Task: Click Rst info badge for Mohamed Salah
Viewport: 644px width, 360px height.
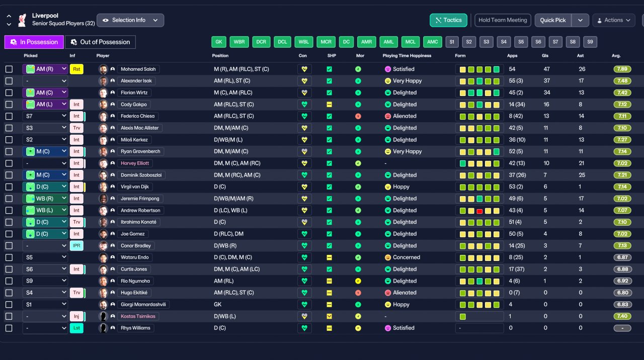Action: (x=76, y=69)
